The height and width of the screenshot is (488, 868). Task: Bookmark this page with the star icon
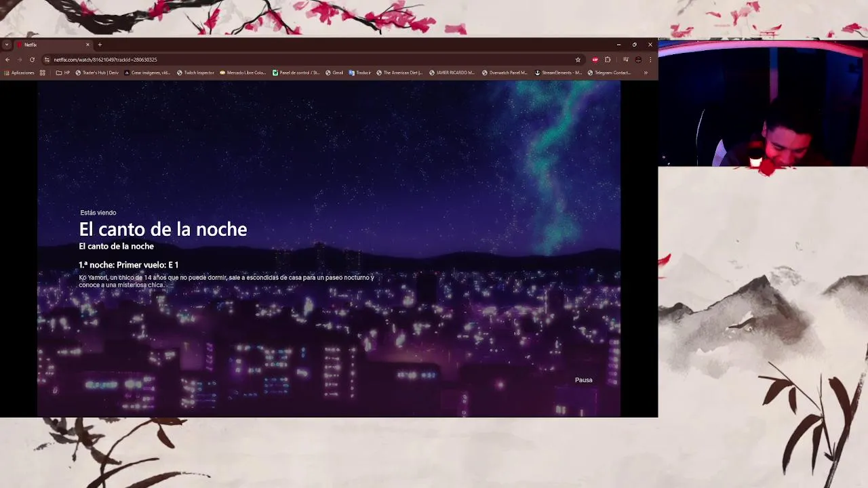coord(578,60)
